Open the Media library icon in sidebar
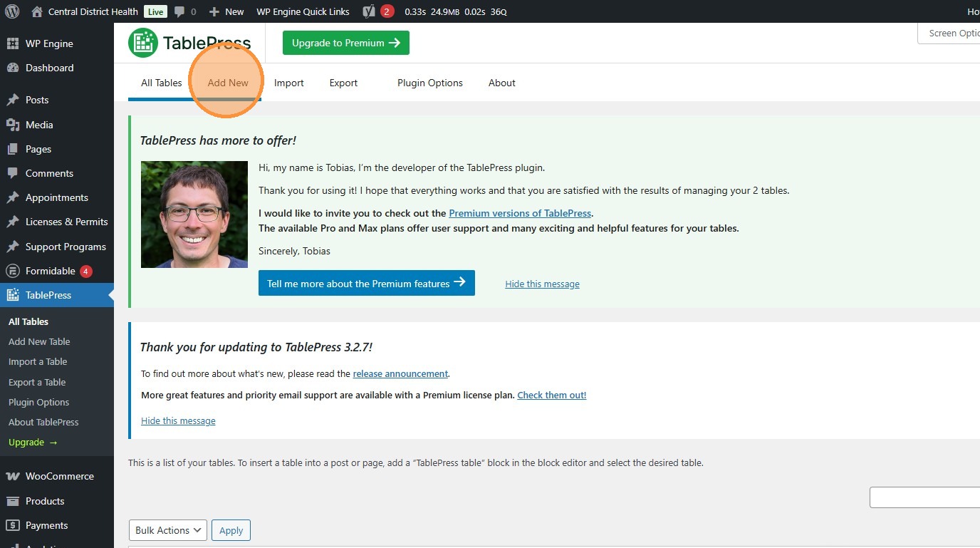This screenshot has height=548, width=980. 12,125
